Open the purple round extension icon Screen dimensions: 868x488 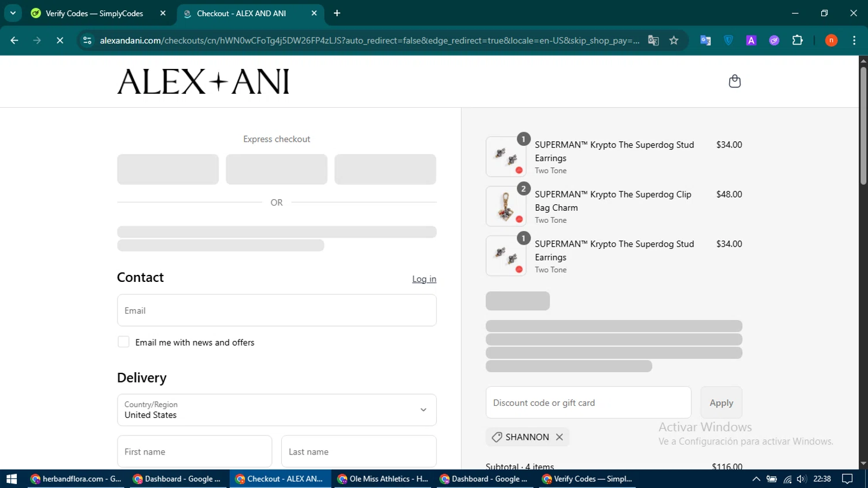tap(774, 41)
